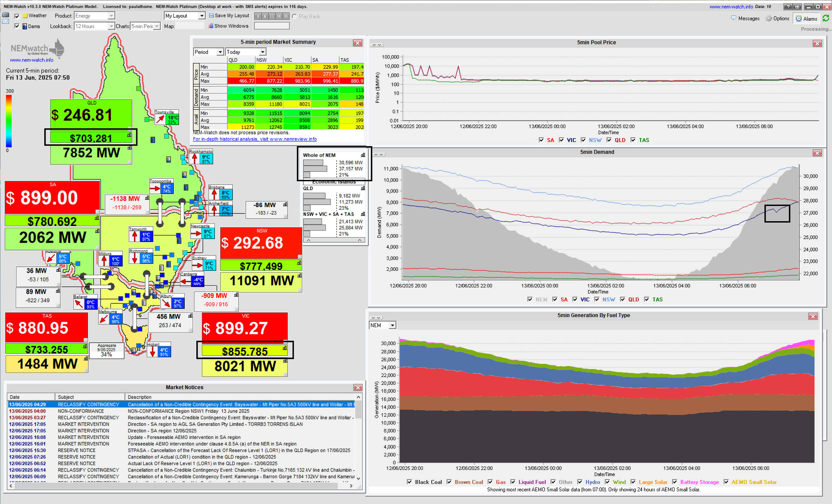832x504 pixels.
Task: Open the Options menu
Action: (777, 18)
